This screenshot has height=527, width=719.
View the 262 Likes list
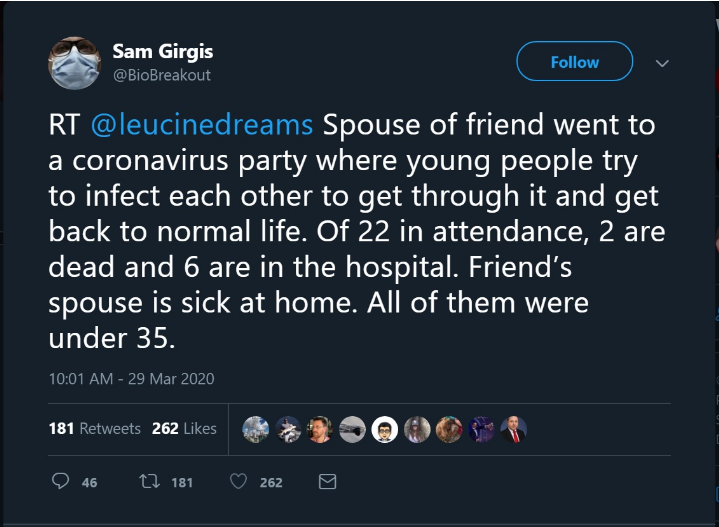(x=184, y=428)
